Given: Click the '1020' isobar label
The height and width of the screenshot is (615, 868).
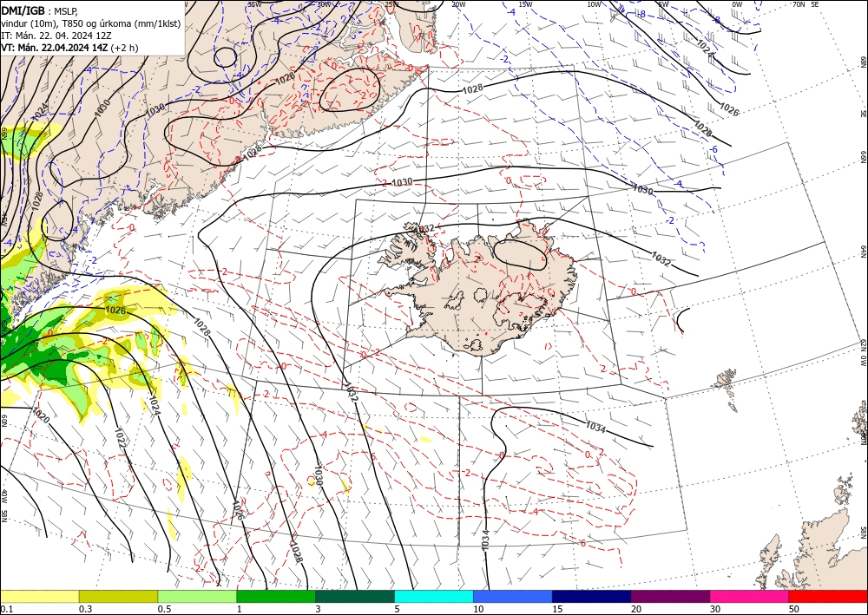Looking at the screenshot, I should [41, 415].
